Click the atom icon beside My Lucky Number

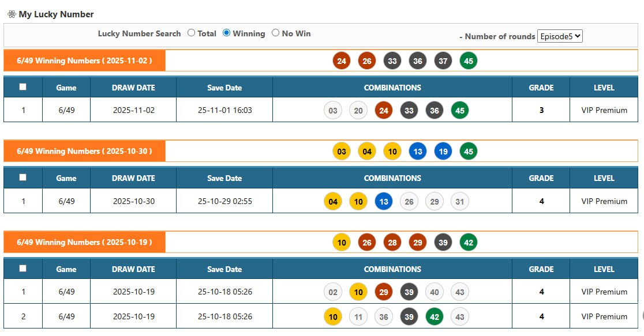pyautogui.click(x=11, y=14)
